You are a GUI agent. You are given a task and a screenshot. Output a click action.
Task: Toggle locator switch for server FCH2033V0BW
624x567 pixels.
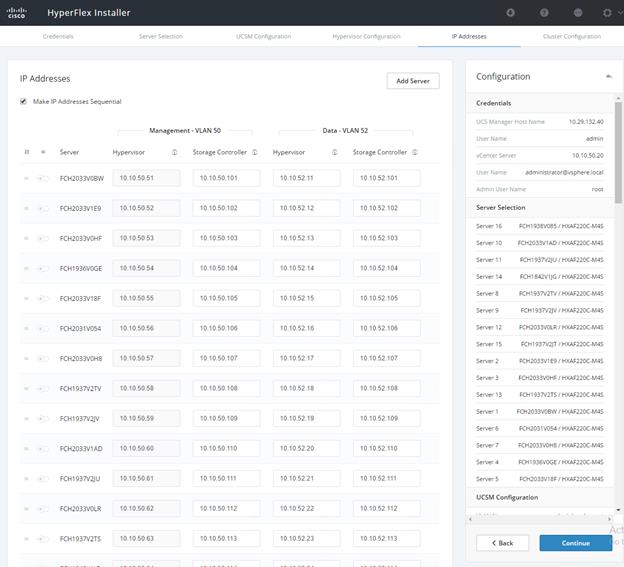pyautogui.click(x=43, y=178)
